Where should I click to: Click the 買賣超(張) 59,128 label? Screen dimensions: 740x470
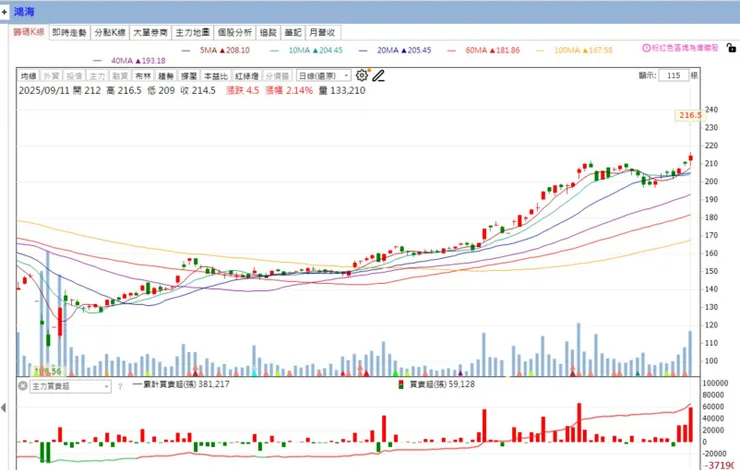pyautogui.click(x=437, y=384)
